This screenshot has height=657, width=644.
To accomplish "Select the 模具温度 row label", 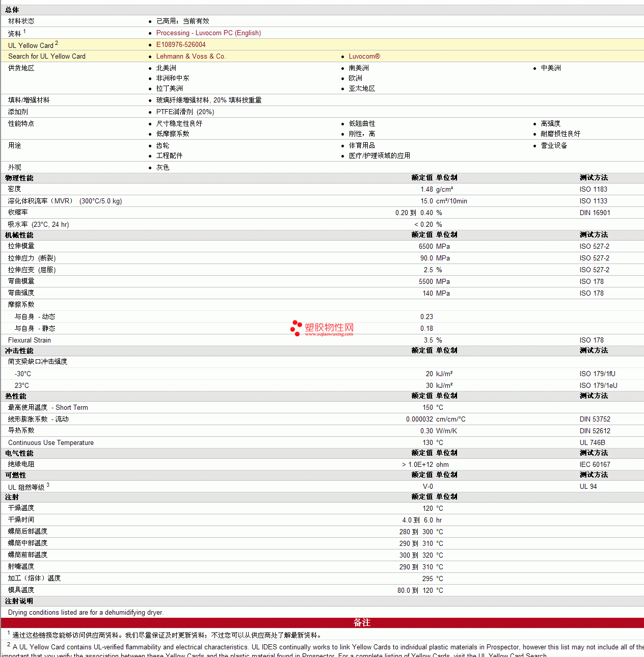I will (x=21, y=590).
